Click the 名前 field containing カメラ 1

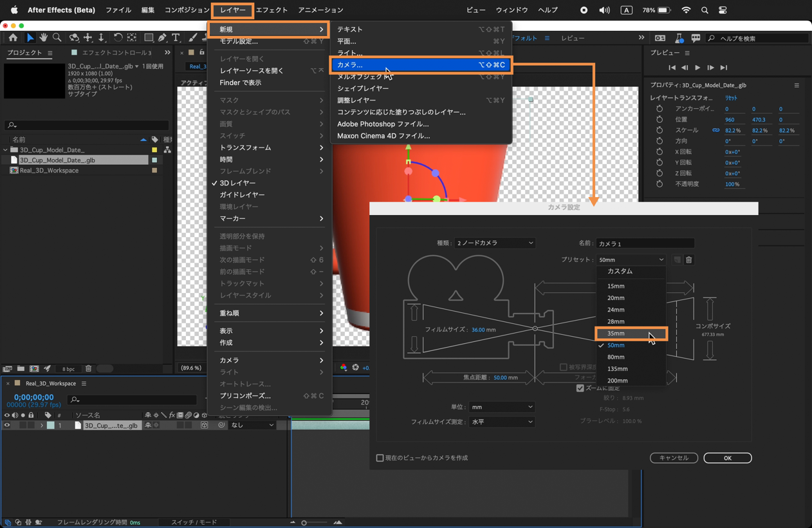[x=645, y=244]
